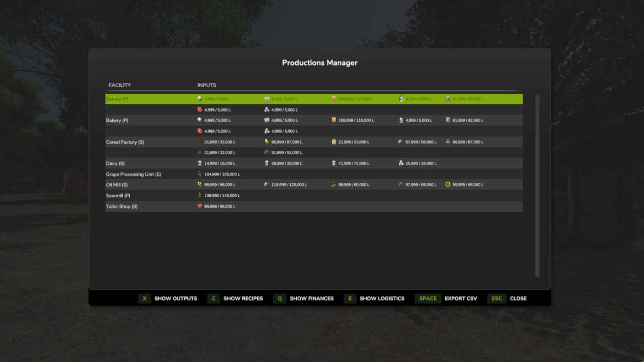
Task: Select the Cereal Factory (S) facility row
Action: click(x=125, y=142)
